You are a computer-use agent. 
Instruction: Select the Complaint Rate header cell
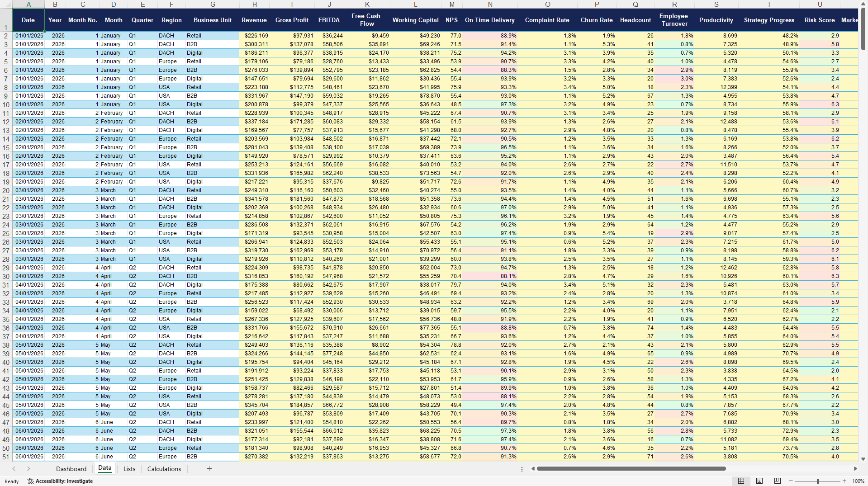[x=547, y=20]
